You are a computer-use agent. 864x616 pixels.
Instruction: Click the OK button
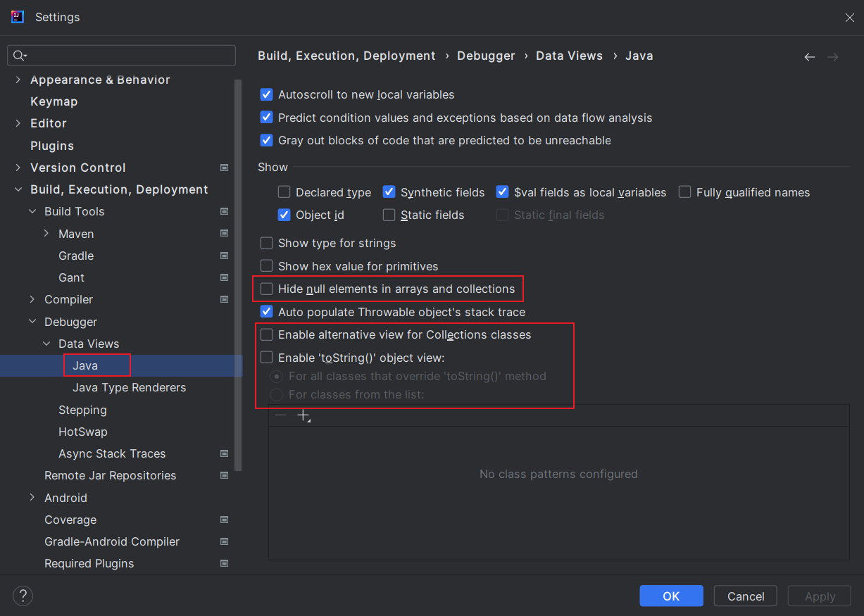coord(670,596)
